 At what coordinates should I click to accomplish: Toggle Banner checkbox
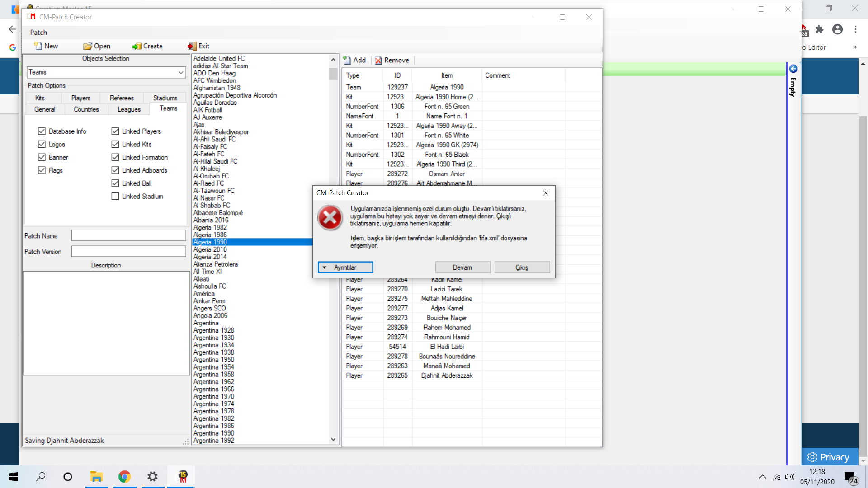42,157
